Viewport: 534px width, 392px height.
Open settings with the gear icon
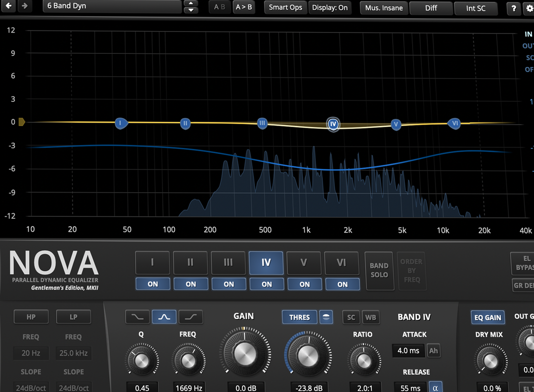click(x=529, y=8)
